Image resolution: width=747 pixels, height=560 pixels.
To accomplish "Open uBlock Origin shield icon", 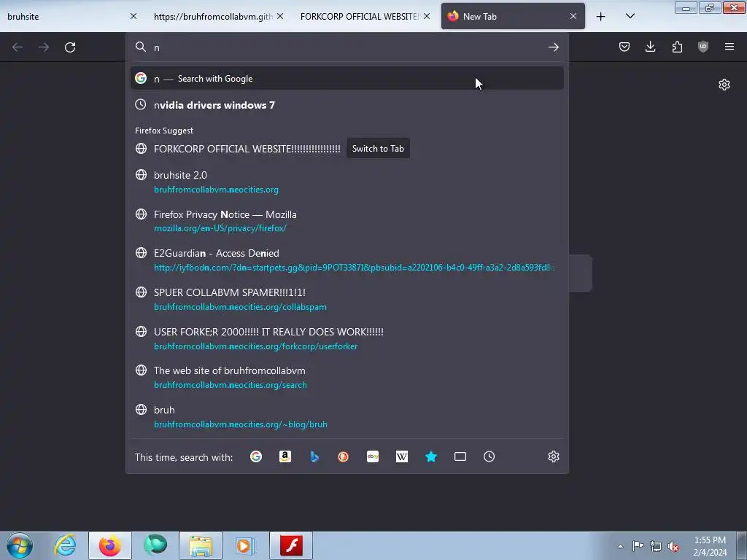I will tap(703, 47).
